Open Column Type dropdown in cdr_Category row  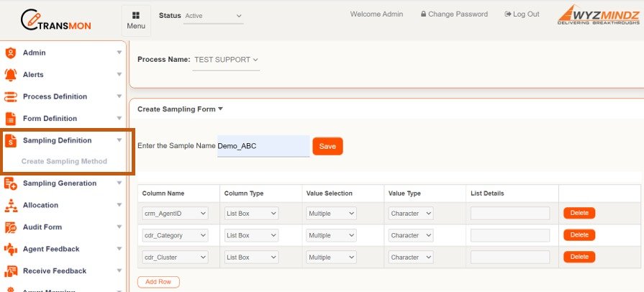[251, 235]
